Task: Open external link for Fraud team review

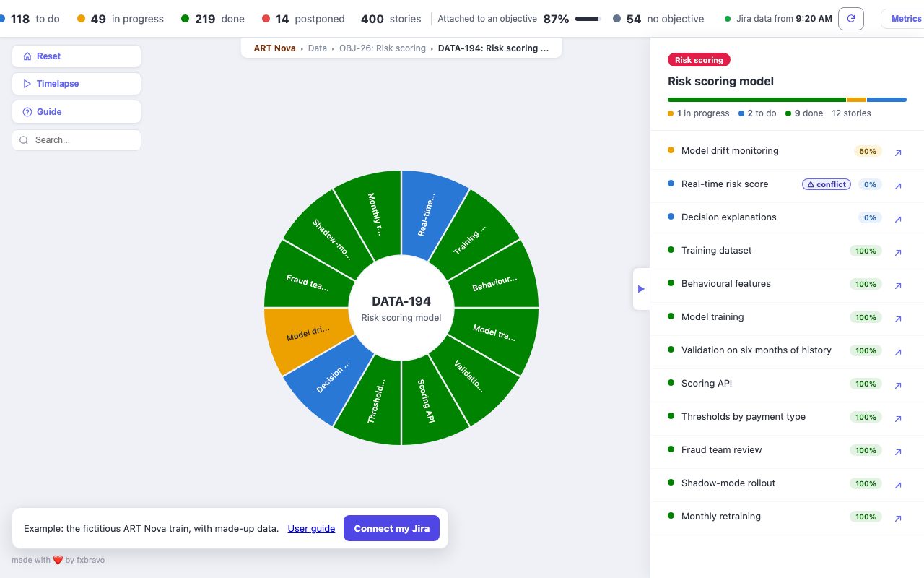Action: click(x=898, y=452)
